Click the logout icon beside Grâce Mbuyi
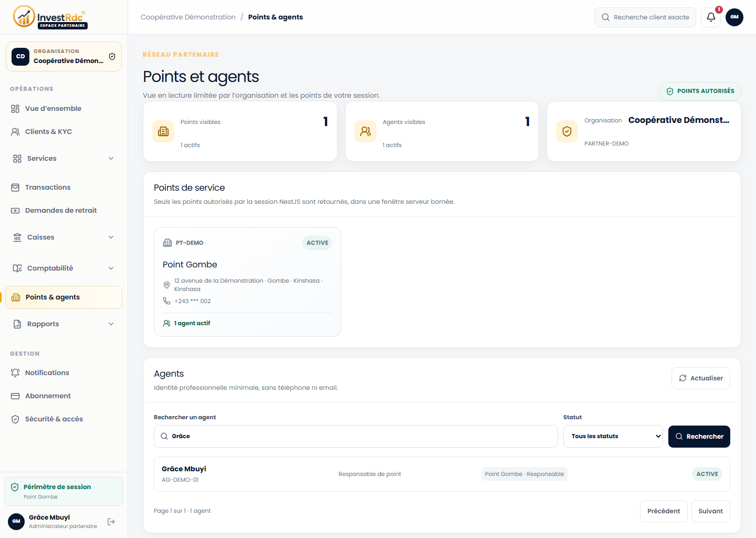This screenshot has height=538, width=756. (x=111, y=522)
